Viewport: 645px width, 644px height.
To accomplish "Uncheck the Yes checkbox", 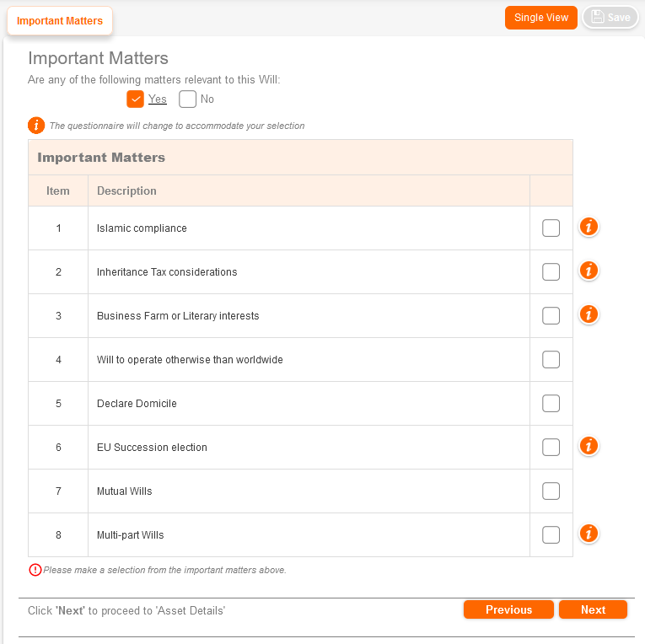I will tap(136, 99).
